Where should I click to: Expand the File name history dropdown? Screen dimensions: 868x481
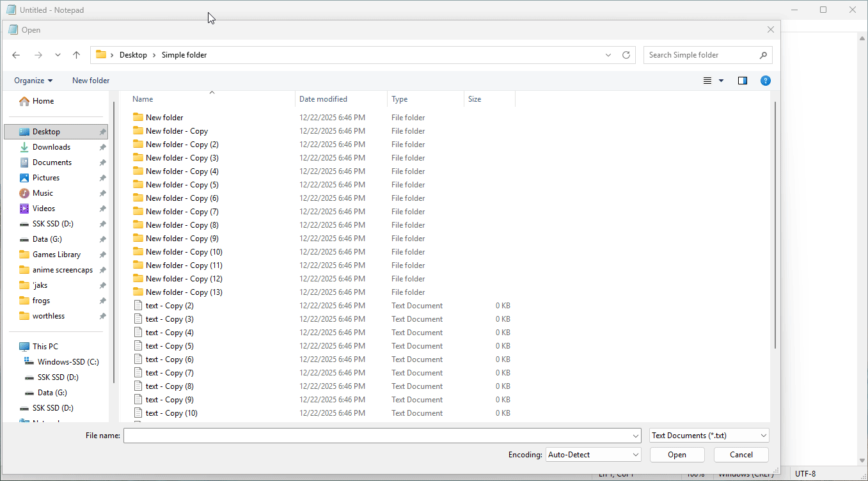pyautogui.click(x=636, y=436)
